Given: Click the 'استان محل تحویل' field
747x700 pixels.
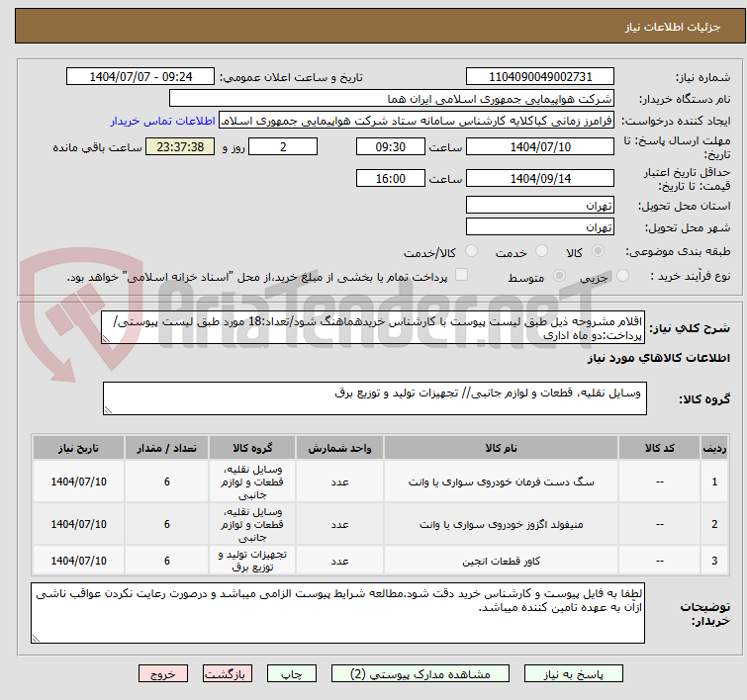Looking at the screenshot, I should [x=540, y=206].
